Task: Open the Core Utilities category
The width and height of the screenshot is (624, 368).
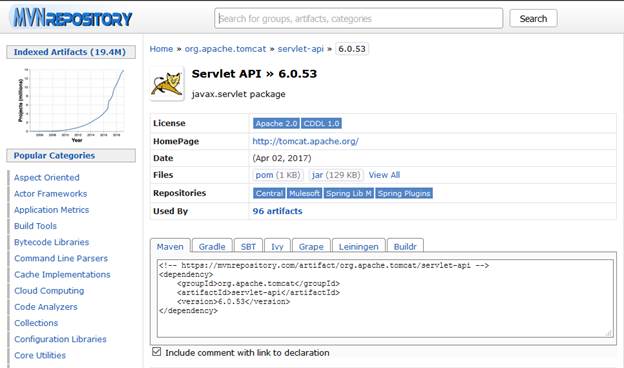Action: [40, 355]
